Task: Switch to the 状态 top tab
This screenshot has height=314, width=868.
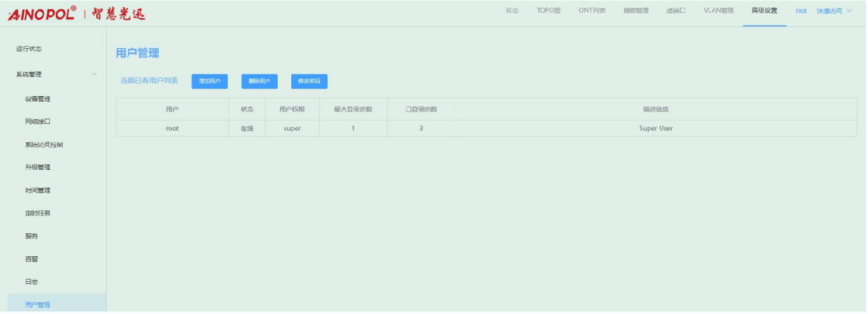Action: [x=512, y=11]
